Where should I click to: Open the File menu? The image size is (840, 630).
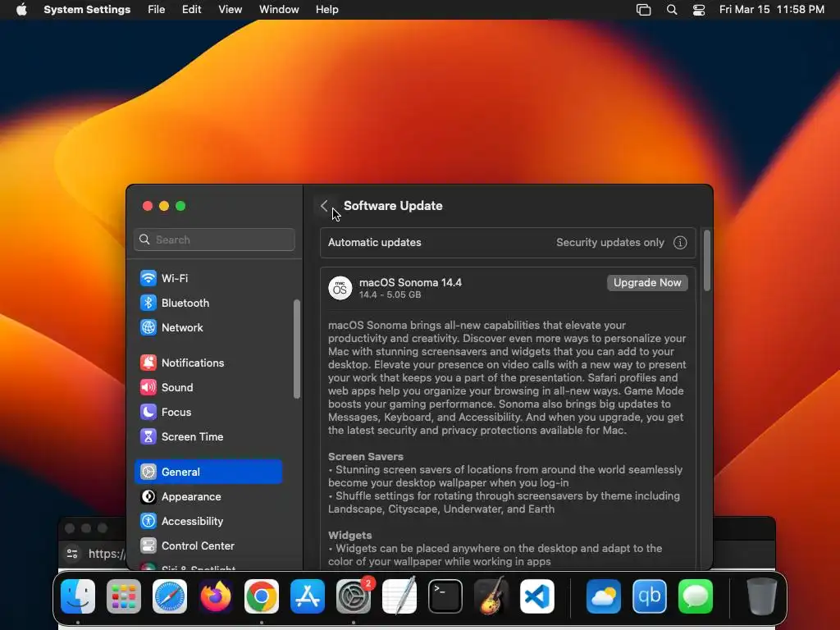point(157,10)
